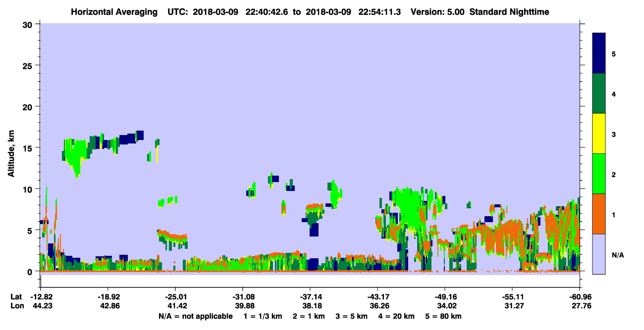
Task: Click latitude value -18.92
Action: [108, 297]
